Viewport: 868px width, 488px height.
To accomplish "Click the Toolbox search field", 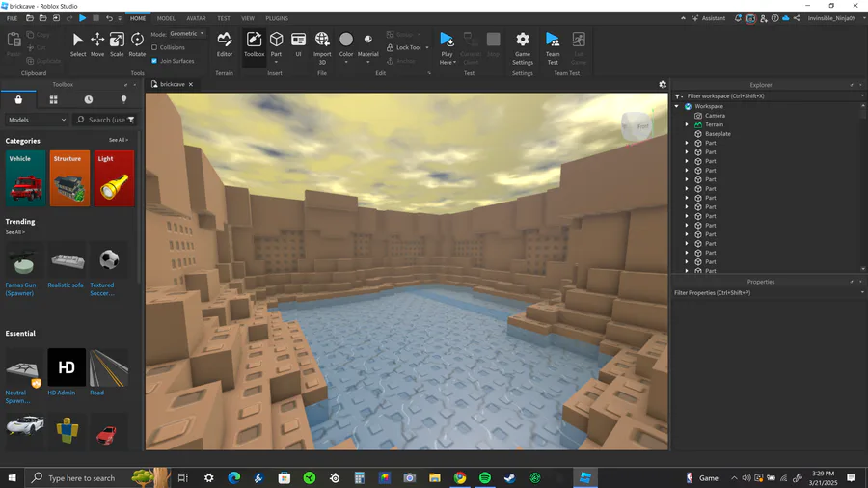I will coord(104,120).
